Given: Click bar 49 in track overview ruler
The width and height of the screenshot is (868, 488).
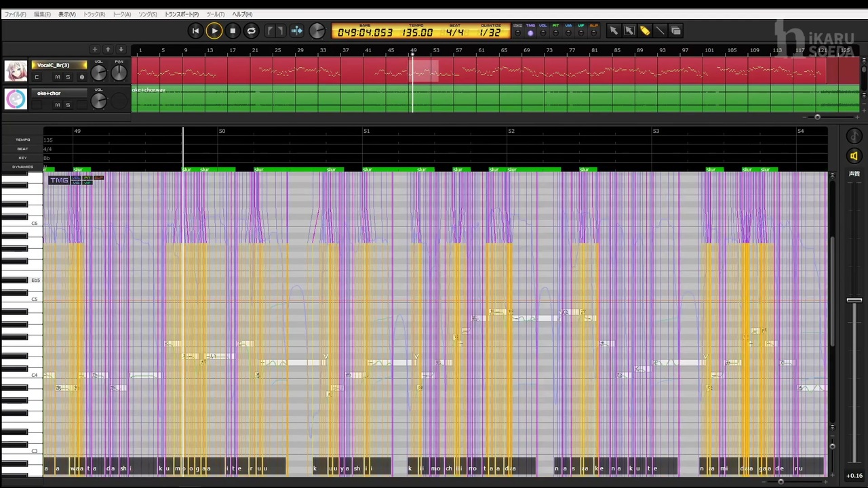Looking at the screenshot, I should pyautogui.click(x=414, y=50).
